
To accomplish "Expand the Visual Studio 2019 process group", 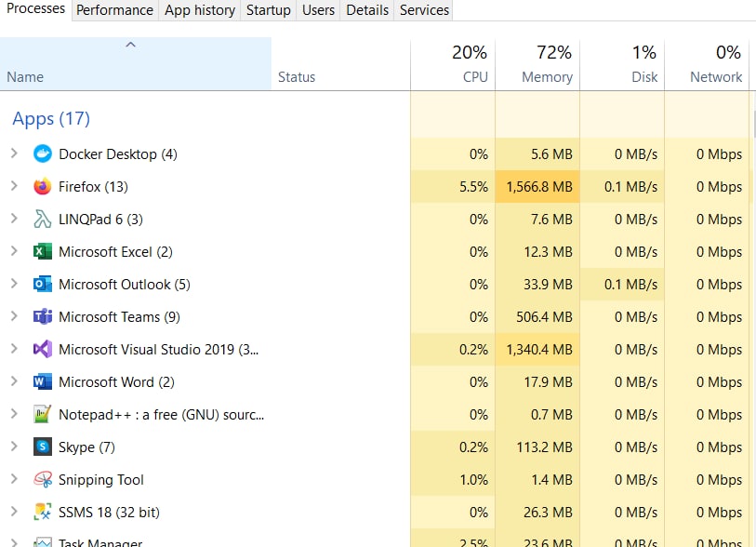I will coord(14,349).
